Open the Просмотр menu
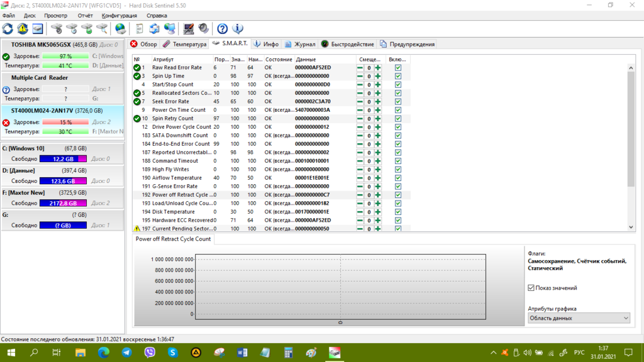Screen dimensions: 644x362 55,16
